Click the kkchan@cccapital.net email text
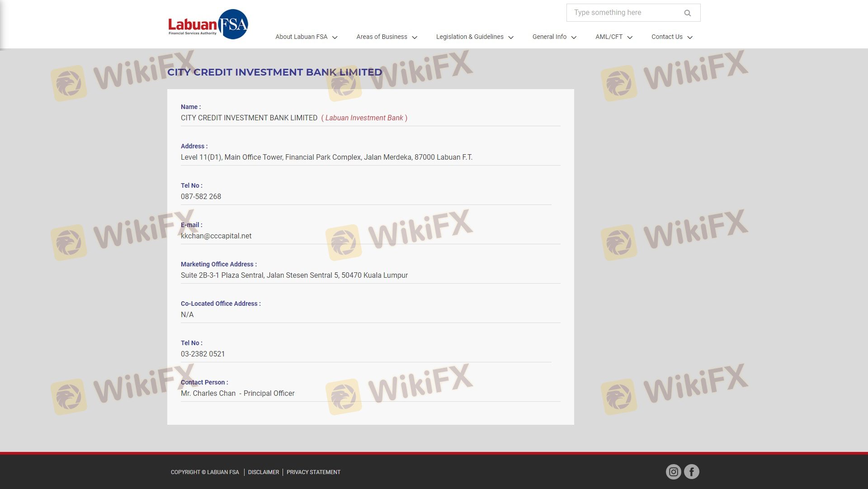Screen dimensions: 868x489 pyautogui.click(x=216, y=236)
